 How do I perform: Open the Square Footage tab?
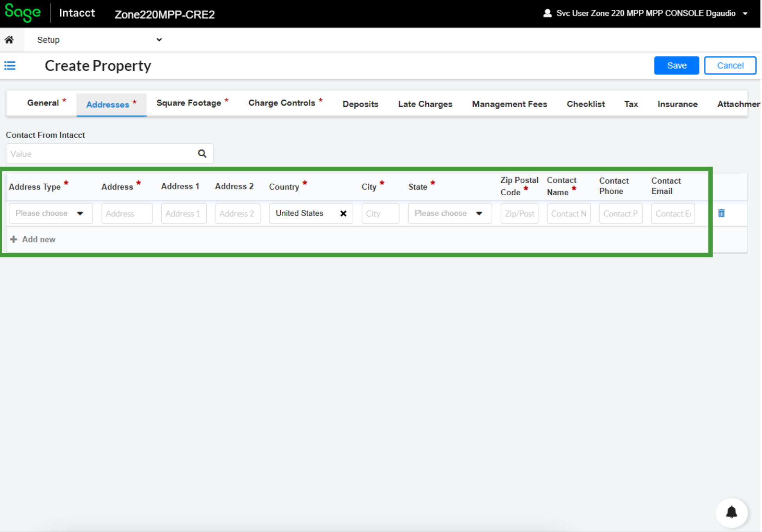(192, 103)
